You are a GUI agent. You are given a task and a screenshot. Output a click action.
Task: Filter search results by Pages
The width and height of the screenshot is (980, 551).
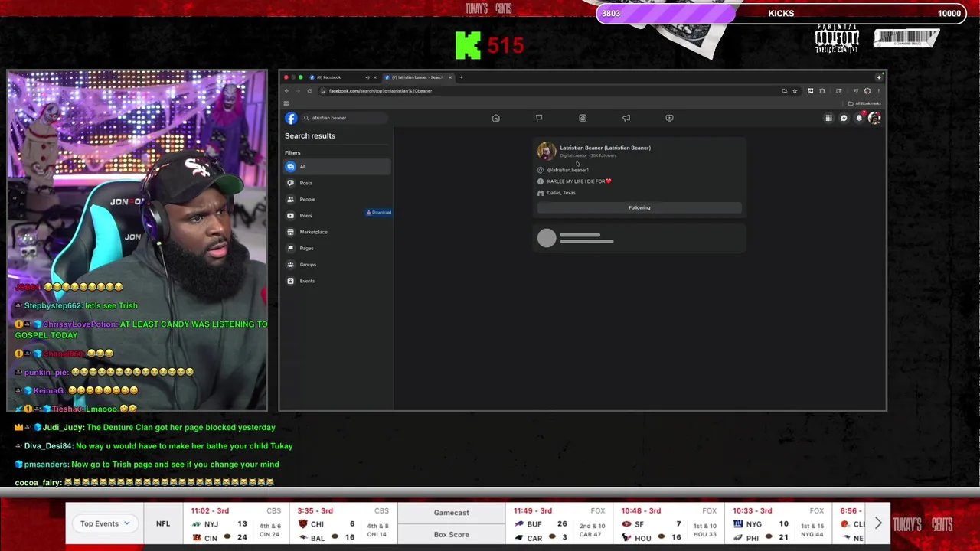coord(338,248)
